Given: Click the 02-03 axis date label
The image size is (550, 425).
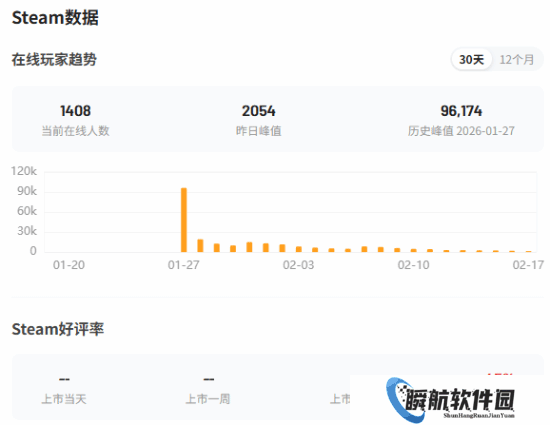Looking at the screenshot, I should [x=299, y=265].
